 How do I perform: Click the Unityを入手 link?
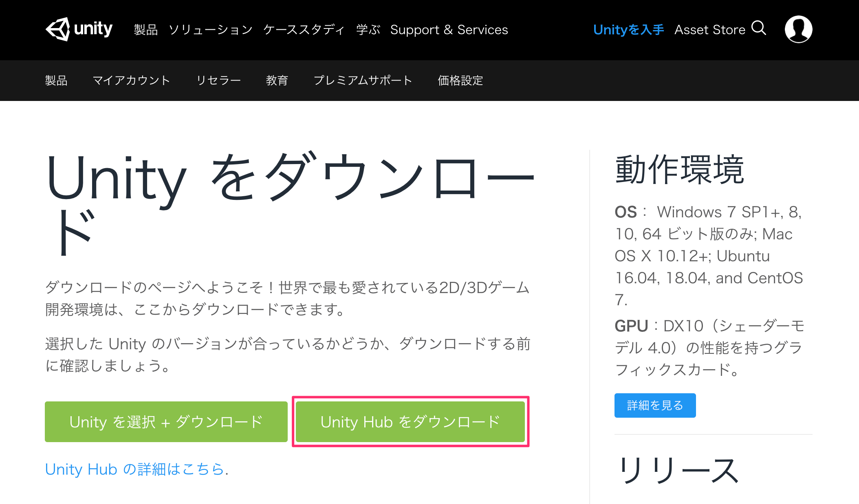pyautogui.click(x=628, y=30)
